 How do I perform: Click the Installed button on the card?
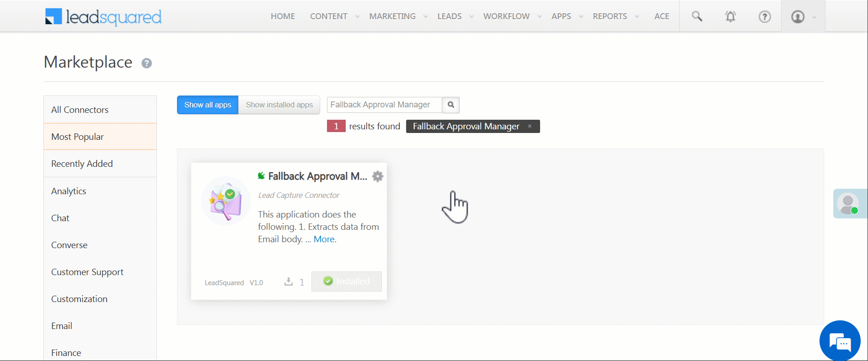point(347,281)
